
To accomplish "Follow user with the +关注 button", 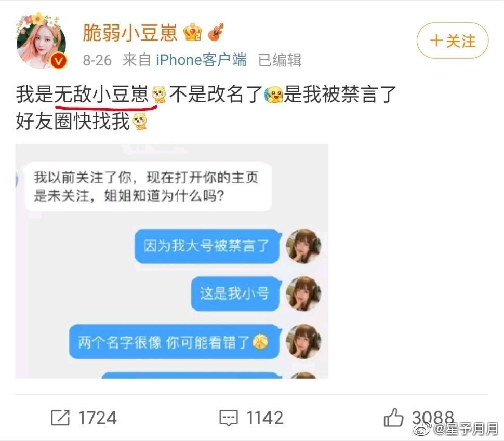I will [x=453, y=41].
